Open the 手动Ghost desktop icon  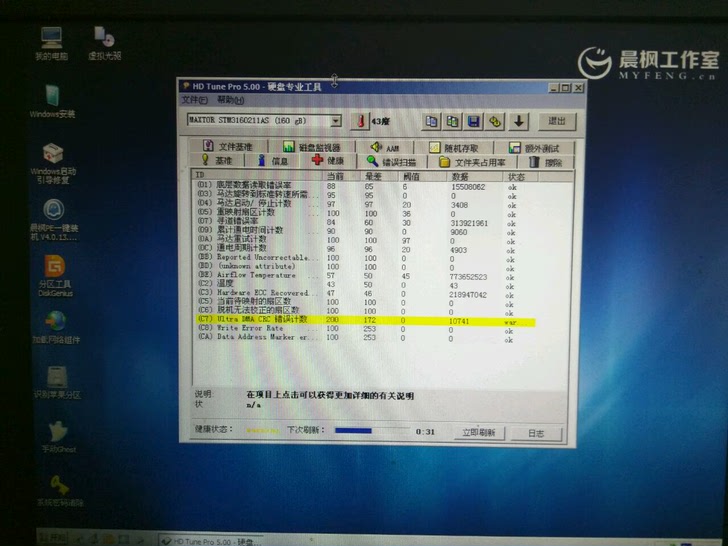[x=58, y=437]
